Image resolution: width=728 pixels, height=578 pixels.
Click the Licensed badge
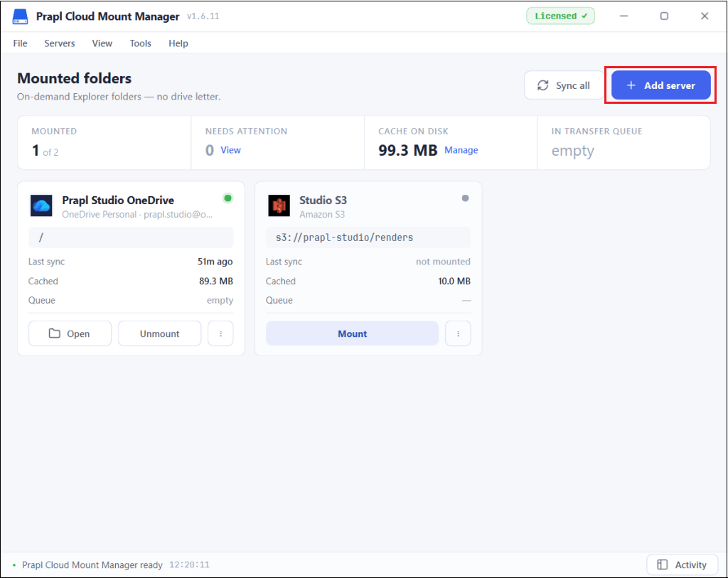click(560, 16)
